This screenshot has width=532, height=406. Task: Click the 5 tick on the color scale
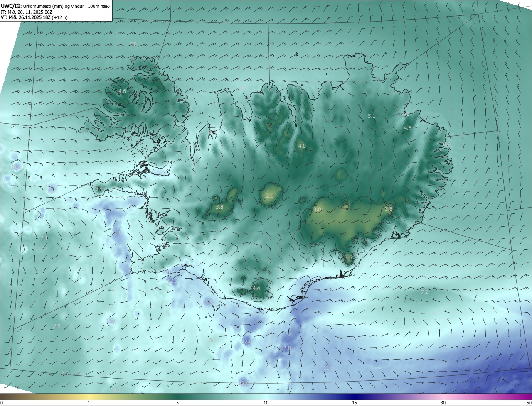(x=177, y=403)
